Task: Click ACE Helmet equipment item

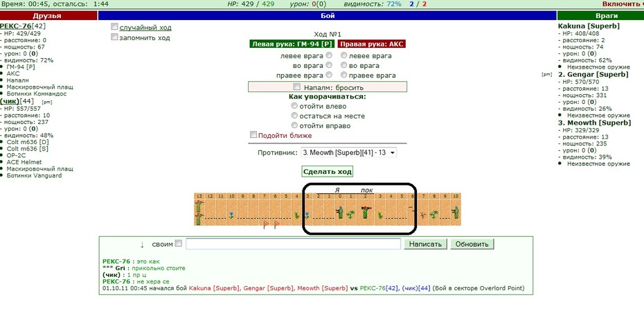Action: 24,162
